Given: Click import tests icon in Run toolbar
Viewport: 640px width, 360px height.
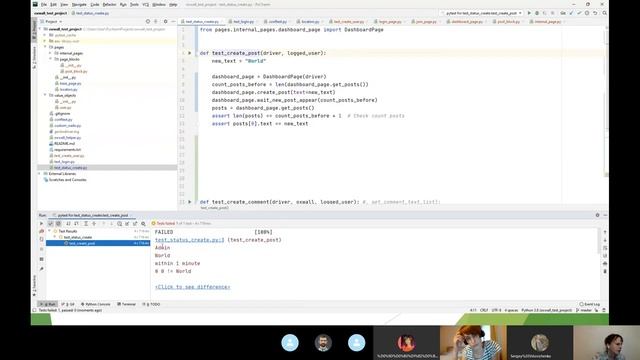Looking at the screenshot, I should [x=127, y=224].
